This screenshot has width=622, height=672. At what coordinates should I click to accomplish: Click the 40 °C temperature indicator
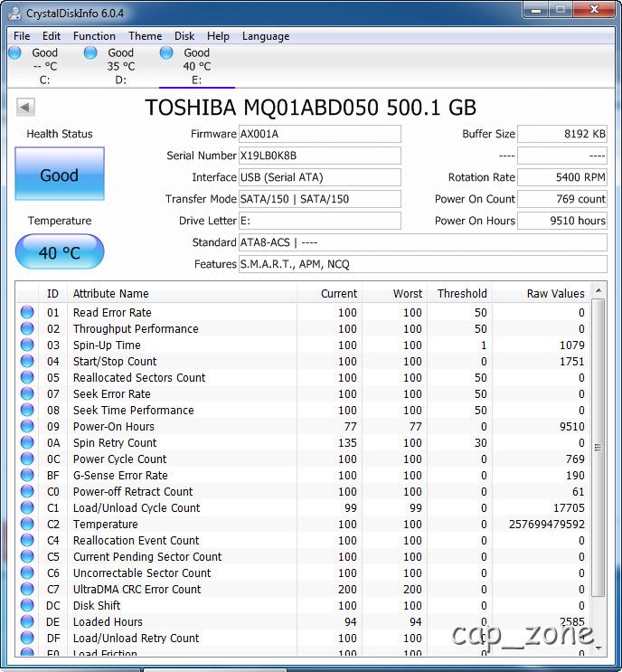[x=60, y=251]
